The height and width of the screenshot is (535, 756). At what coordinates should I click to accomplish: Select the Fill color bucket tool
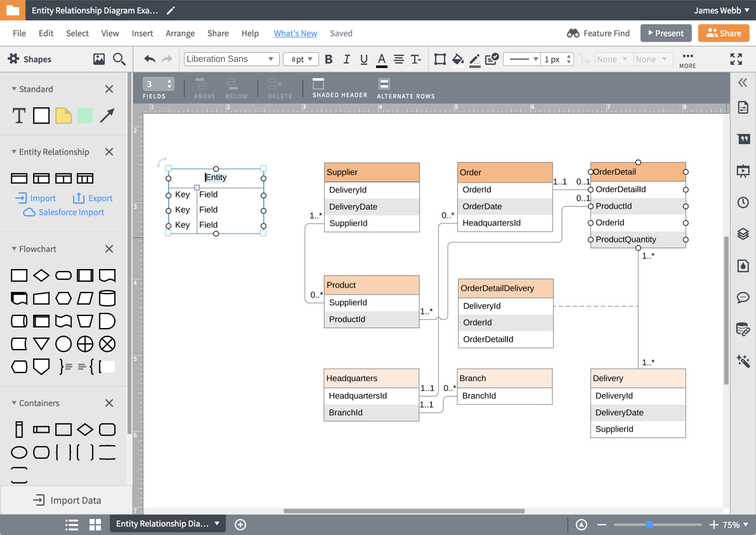pos(459,59)
